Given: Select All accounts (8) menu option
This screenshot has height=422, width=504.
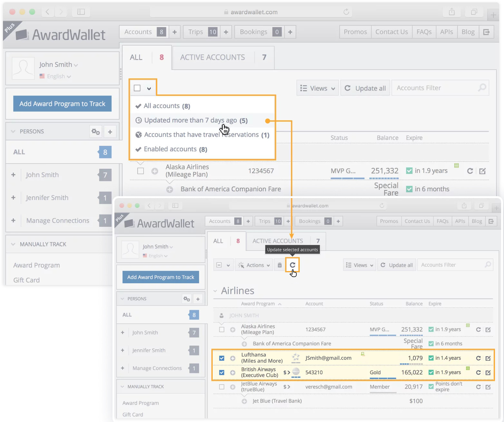Looking at the screenshot, I should click(x=202, y=106).
